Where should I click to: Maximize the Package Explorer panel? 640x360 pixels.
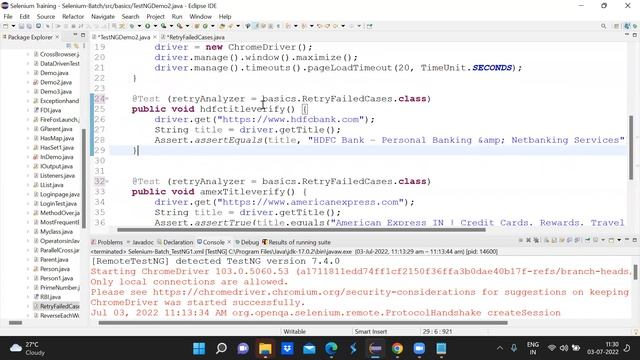point(83,35)
